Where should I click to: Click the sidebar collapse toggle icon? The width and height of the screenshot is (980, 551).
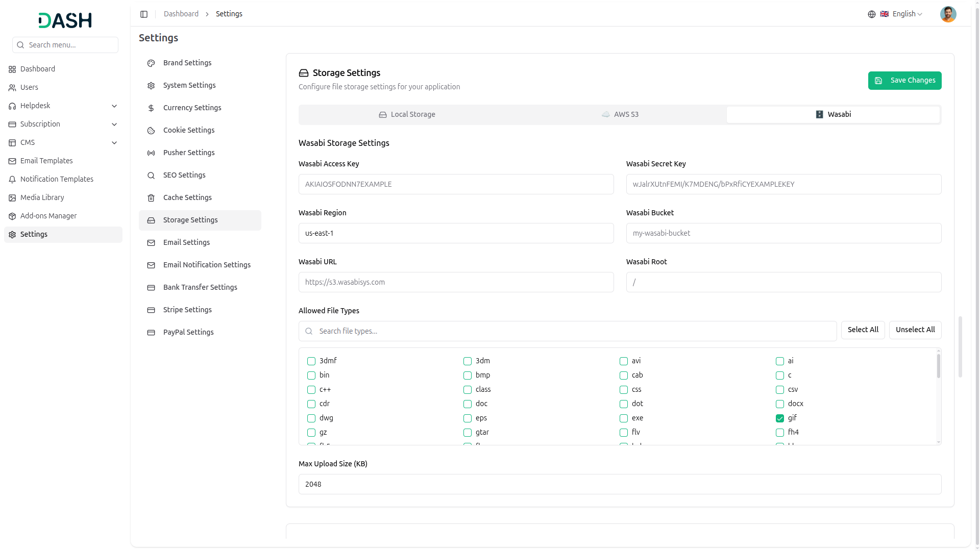(x=144, y=14)
